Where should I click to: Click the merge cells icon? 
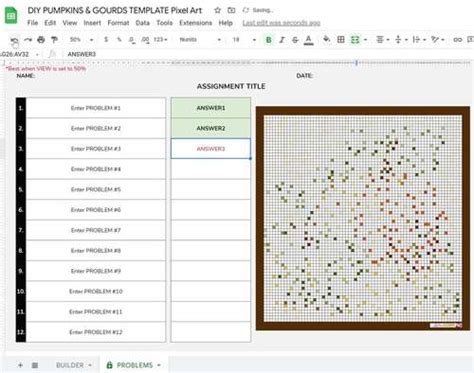[355, 40]
